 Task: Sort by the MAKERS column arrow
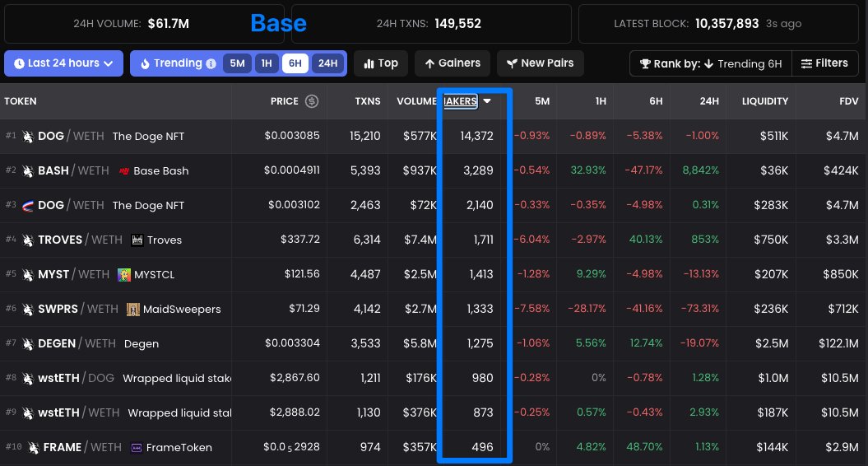[487, 100]
